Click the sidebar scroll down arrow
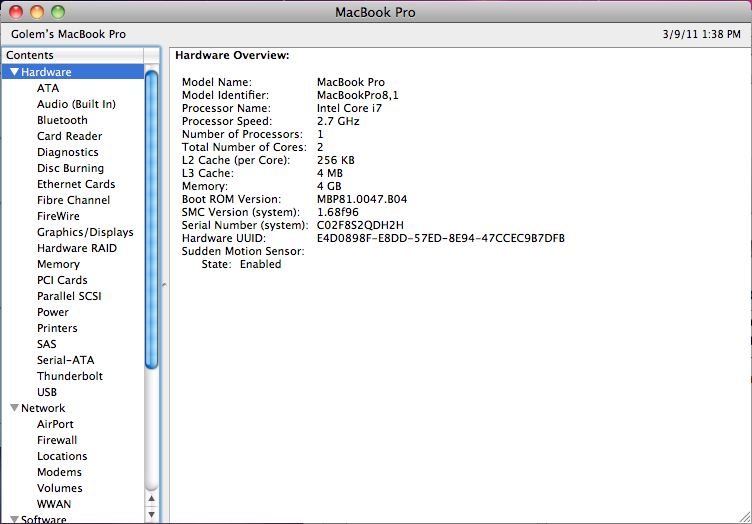Screen dimensions: 752x524 pyautogui.click(x=152, y=514)
